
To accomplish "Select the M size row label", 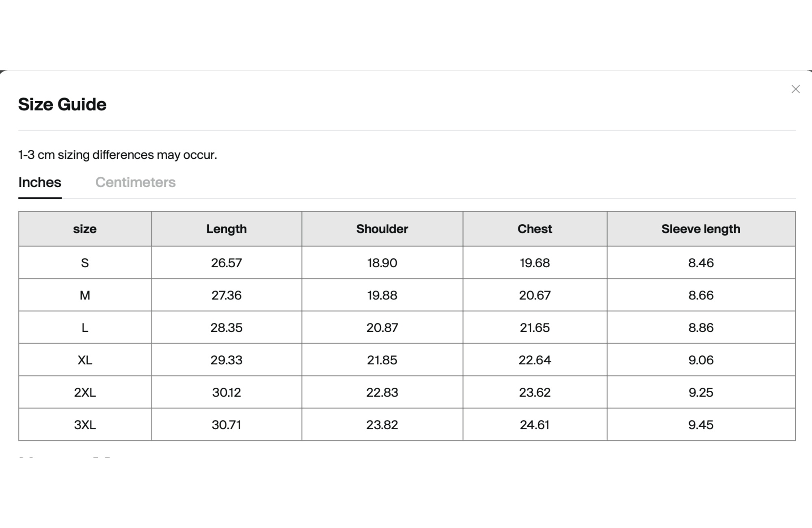I will 85,295.
